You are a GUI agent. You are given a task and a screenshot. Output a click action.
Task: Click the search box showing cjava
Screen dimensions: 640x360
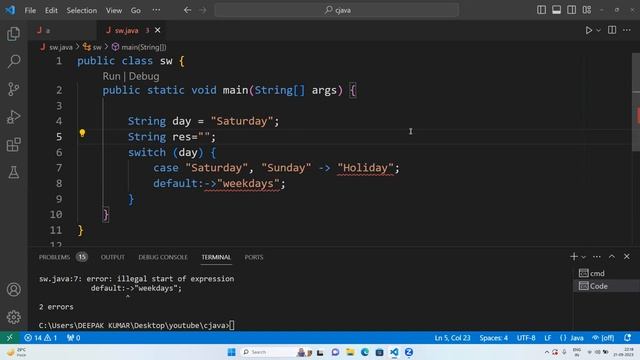[337, 10]
